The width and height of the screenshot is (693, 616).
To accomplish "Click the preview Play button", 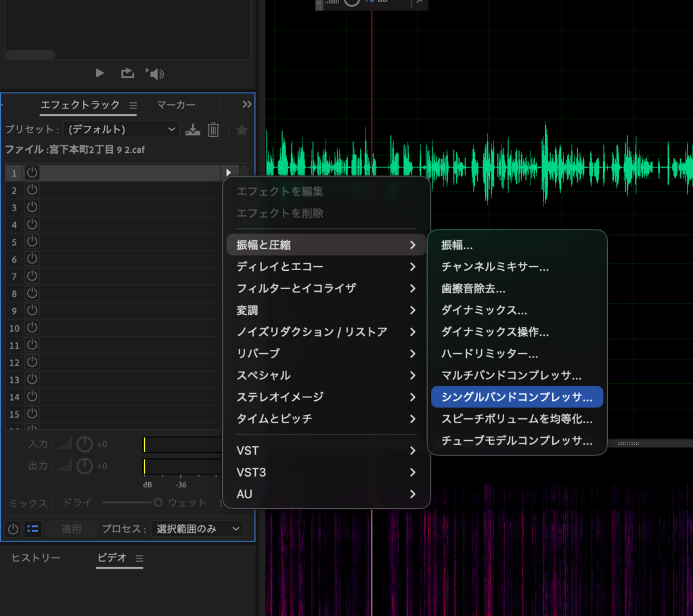I will [100, 73].
